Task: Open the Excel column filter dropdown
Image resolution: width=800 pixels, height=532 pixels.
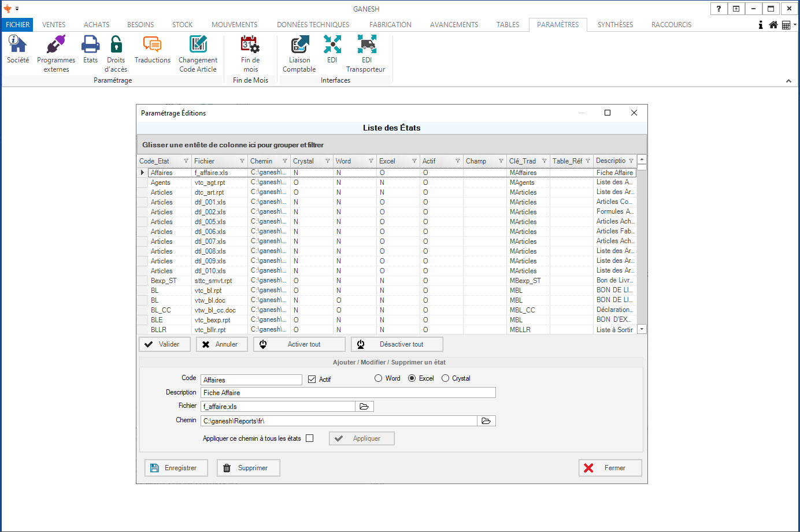Action: [414, 161]
